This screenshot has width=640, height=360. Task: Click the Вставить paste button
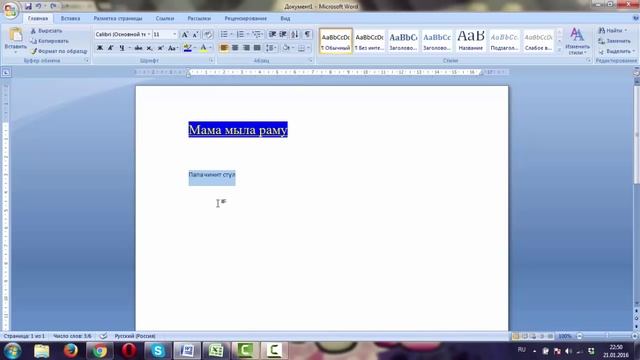point(16,40)
